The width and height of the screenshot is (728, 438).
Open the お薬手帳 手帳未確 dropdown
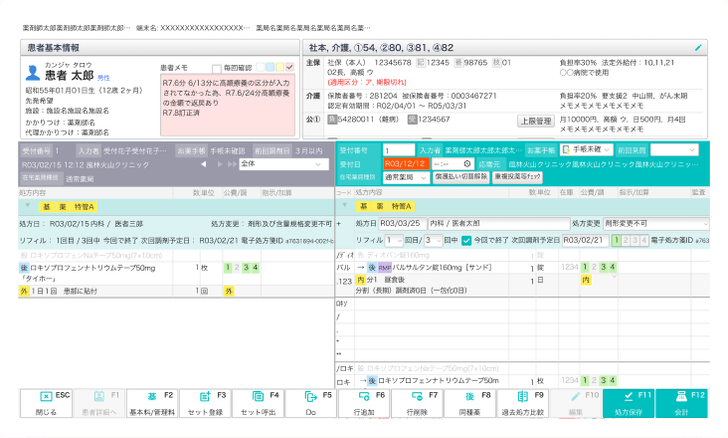[586, 150]
